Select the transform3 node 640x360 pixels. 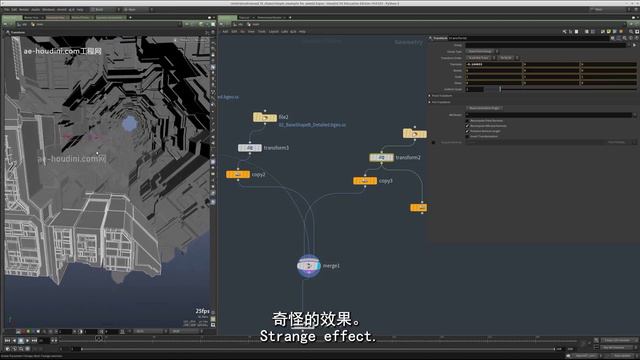click(x=250, y=148)
